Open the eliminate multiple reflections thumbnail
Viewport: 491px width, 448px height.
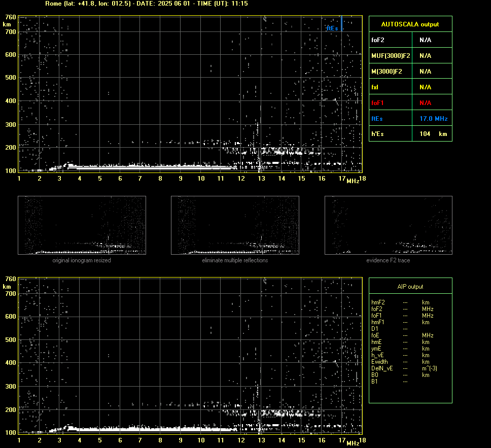tap(235, 225)
